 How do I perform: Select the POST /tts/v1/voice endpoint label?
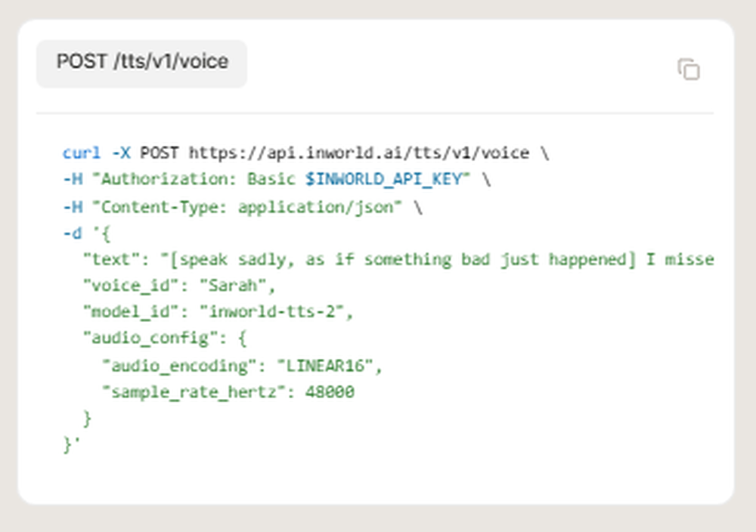coord(142,63)
